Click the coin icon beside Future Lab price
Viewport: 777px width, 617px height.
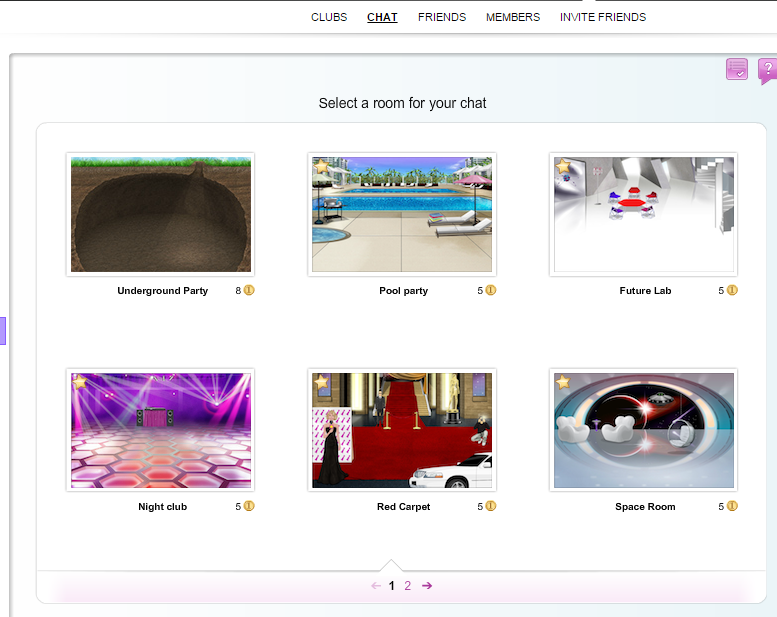732,290
